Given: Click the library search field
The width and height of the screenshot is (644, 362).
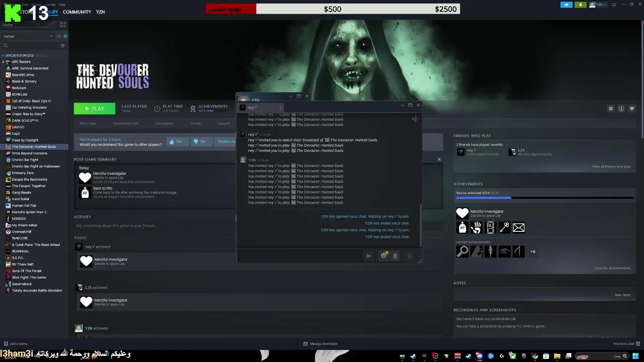Looking at the screenshot, I should click(x=30, y=46).
